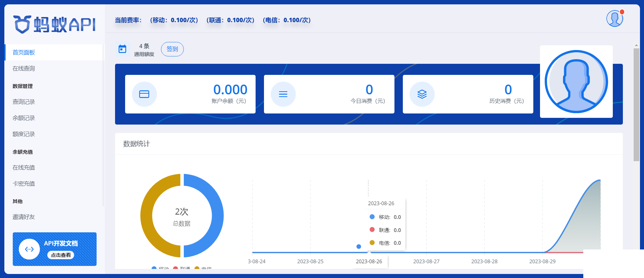The width and height of the screenshot is (644, 278).
Task: Open 卡密充值 page
Action: (x=24, y=183)
